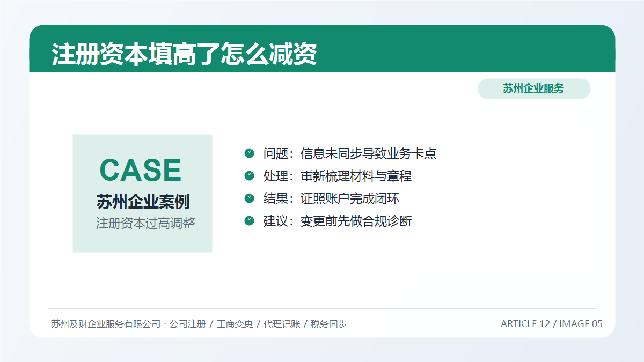Click footer text 苏州及财企业服务有限公司
Viewport: 644px width, 362px height.
point(106,324)
